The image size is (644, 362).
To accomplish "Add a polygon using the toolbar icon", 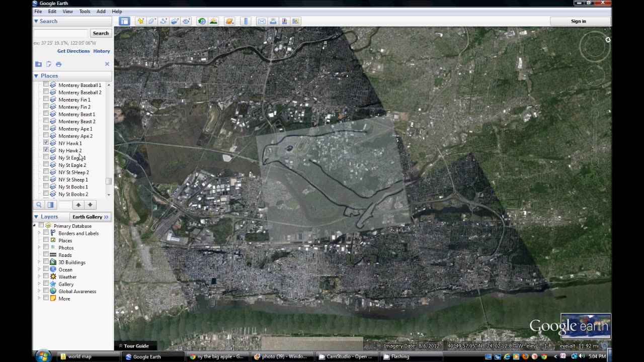I will click(152, 21).
